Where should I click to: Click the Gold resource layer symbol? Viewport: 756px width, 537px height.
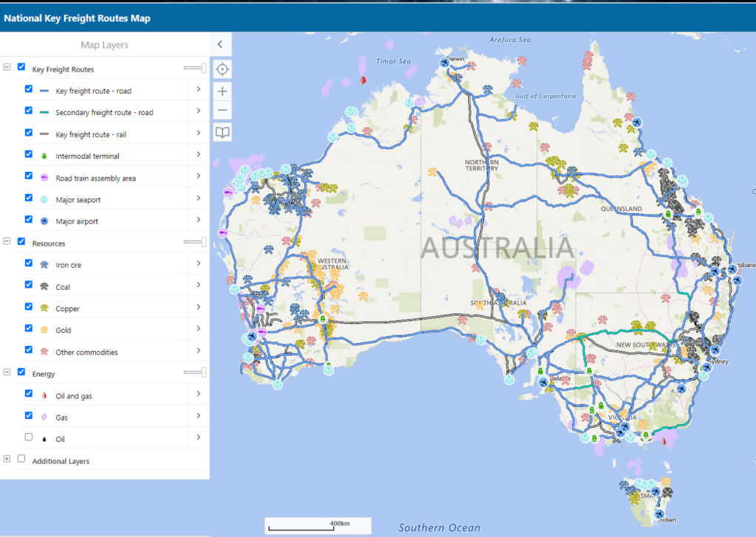point(44,329)
